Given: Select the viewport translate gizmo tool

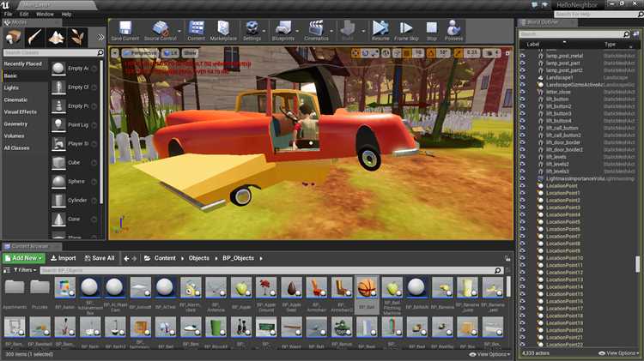Looking at the screenshot, I should click(355, 53).
